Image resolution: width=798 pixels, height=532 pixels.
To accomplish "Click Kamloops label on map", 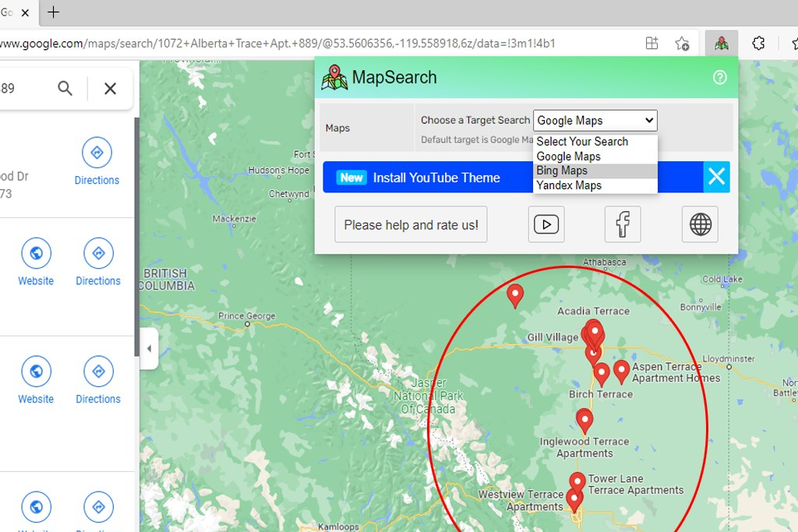I will point(338,527).
